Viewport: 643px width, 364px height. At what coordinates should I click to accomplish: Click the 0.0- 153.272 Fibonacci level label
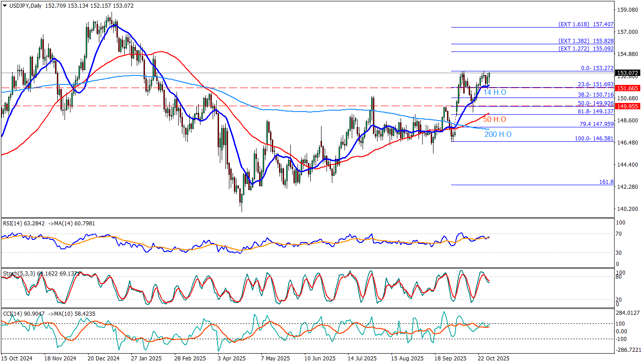[x=597, y=68]
